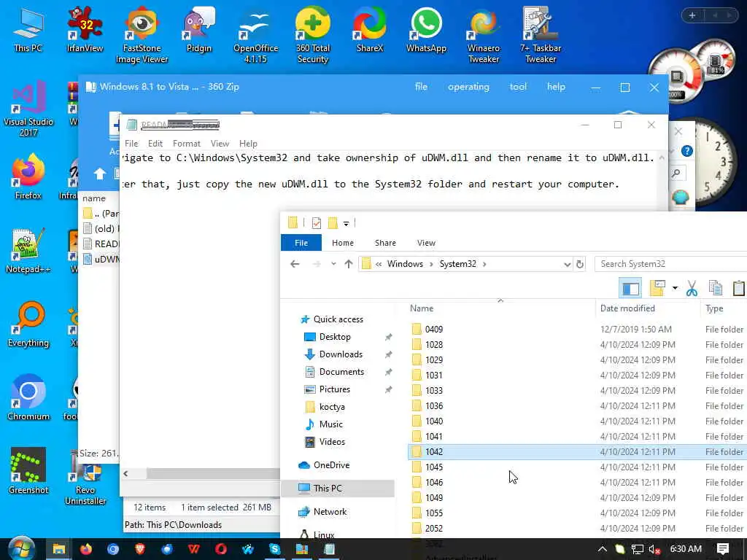Image resolution: width=747 pixels, height=560 pixels.
Task: Open the 360 Zip tool menu
Action: 518,87
